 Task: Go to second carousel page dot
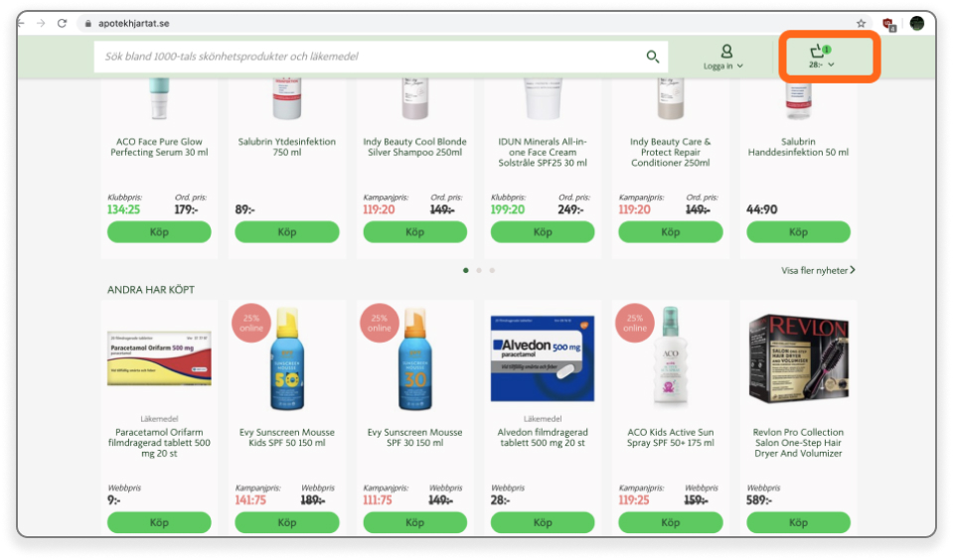point(479,270)
